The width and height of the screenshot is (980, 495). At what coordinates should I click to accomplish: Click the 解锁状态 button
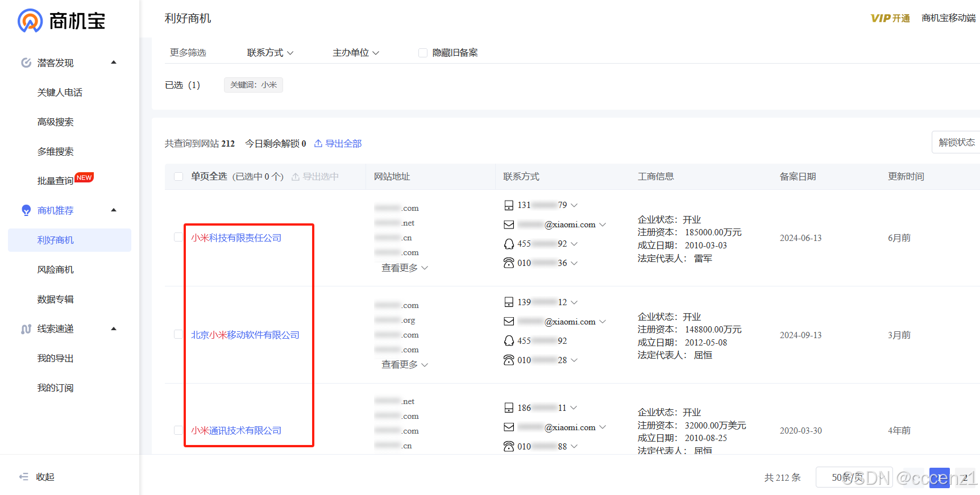[956, 142]
